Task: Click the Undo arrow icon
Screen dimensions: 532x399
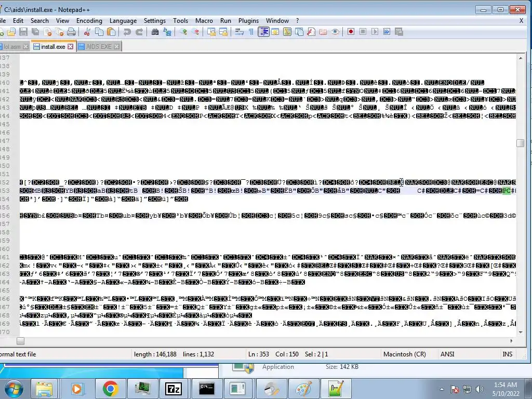Action: point(127,32)
